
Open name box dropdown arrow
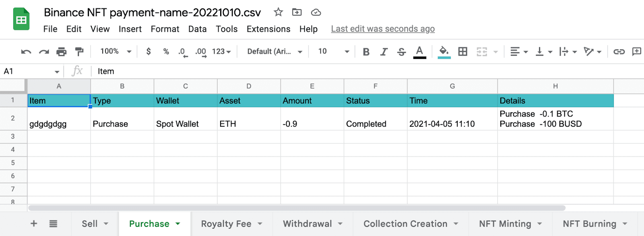click(x=57, y=72)
